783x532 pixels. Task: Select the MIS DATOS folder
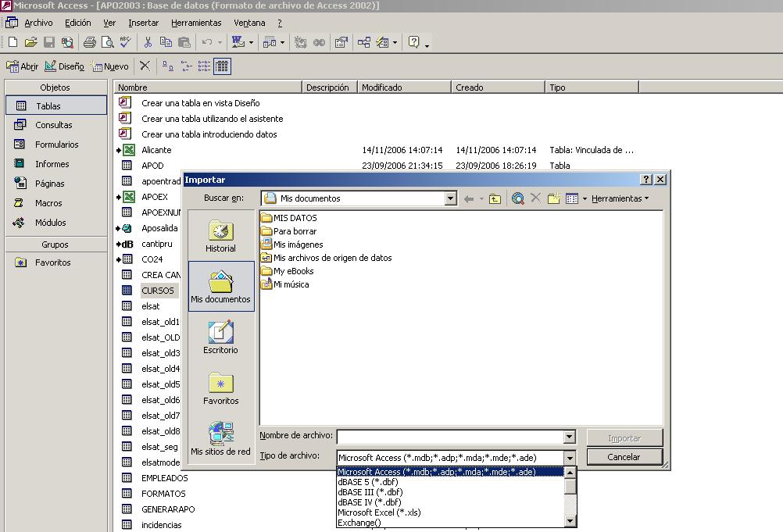tap(289, 218)
